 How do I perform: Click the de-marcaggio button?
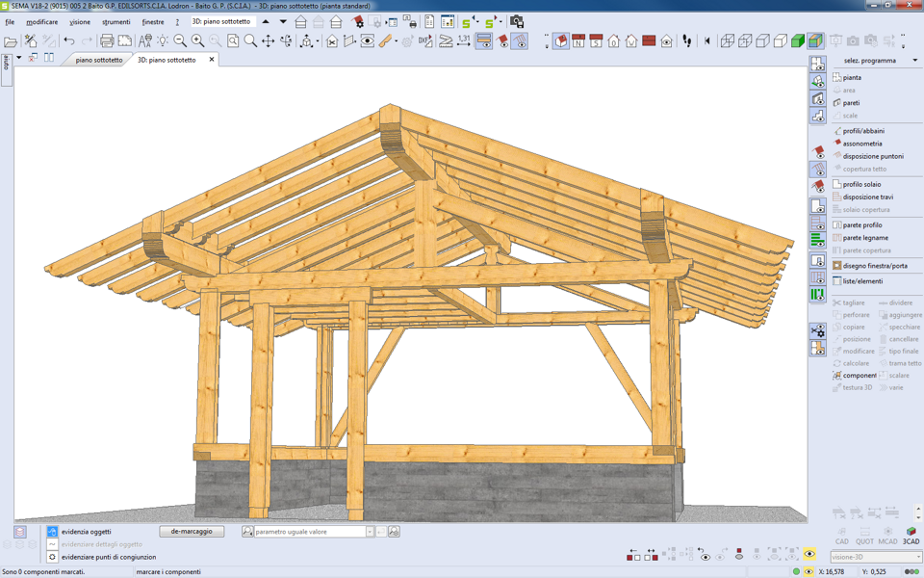tap(192, 532)
